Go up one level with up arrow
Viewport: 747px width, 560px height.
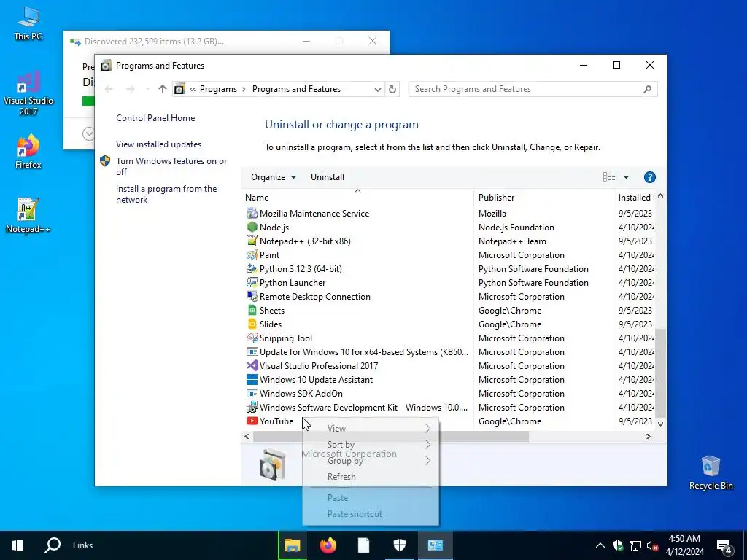point(163,89)
